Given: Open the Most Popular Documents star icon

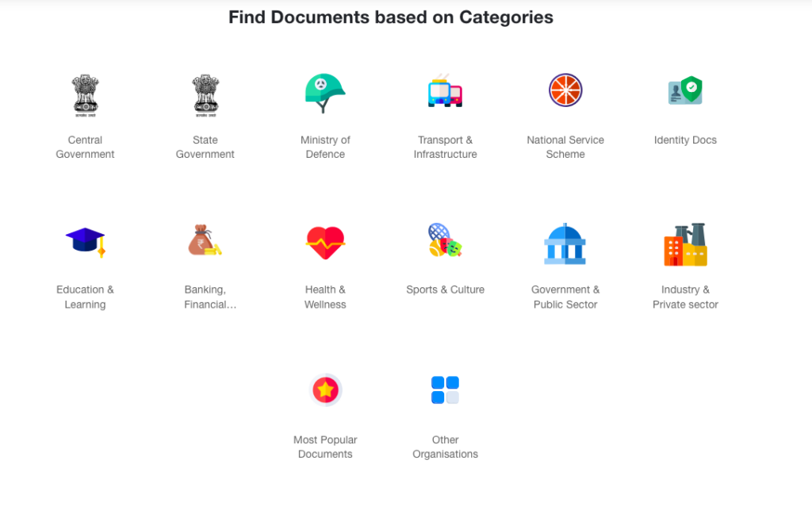Looking at the screenshot, I should pyautogui.click(x=325, y=389).
